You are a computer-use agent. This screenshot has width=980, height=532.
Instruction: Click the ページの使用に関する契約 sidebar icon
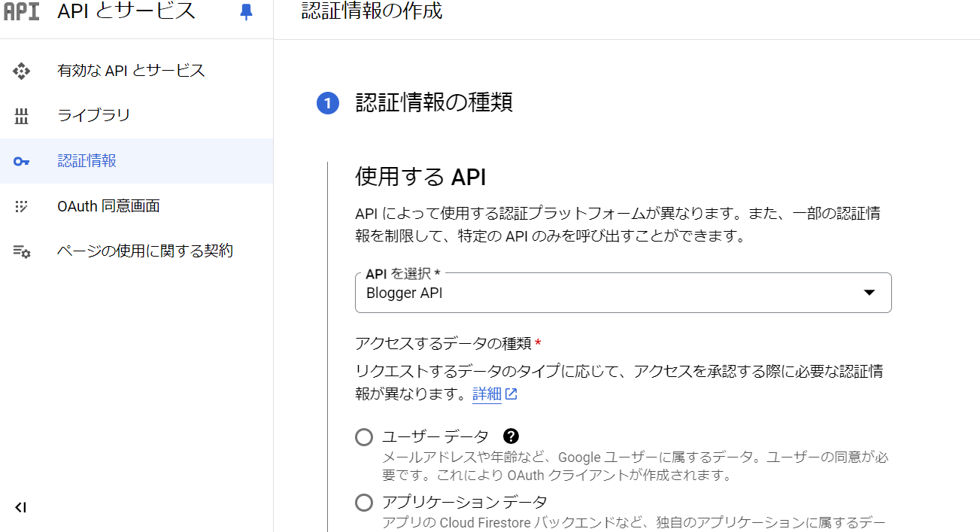[21, 251]
